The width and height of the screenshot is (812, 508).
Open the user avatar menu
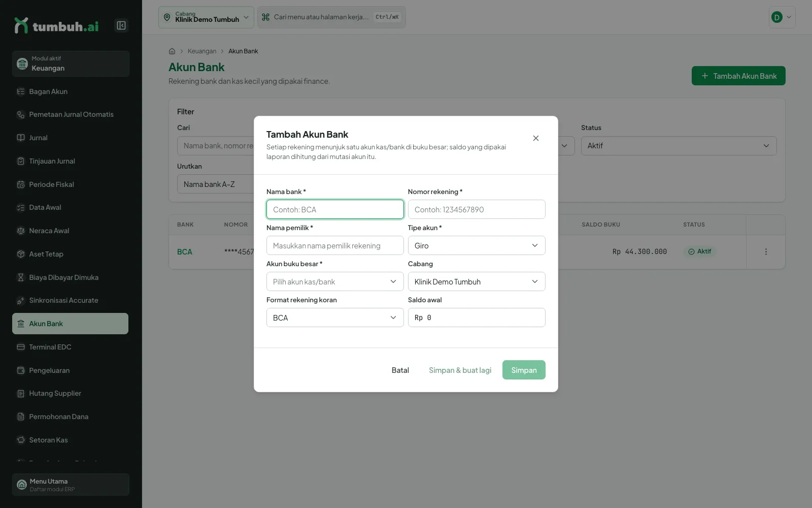tap(782, 17)
